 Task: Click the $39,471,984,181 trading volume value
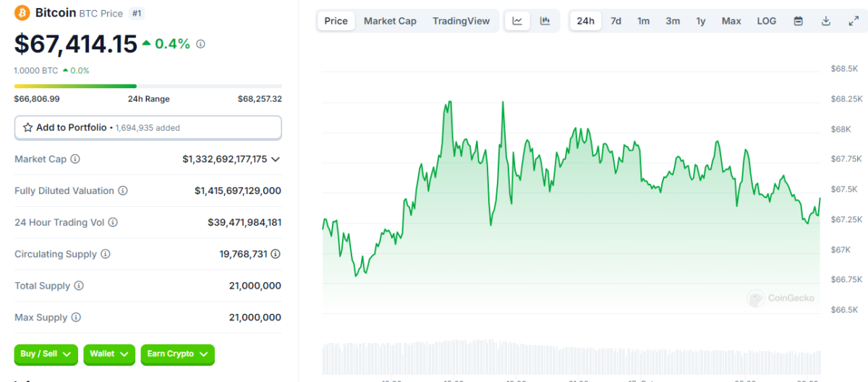244,223
